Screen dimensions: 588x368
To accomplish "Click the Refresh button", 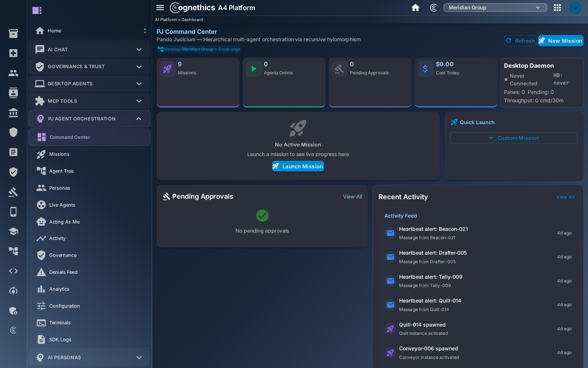I will pos(520,41).
